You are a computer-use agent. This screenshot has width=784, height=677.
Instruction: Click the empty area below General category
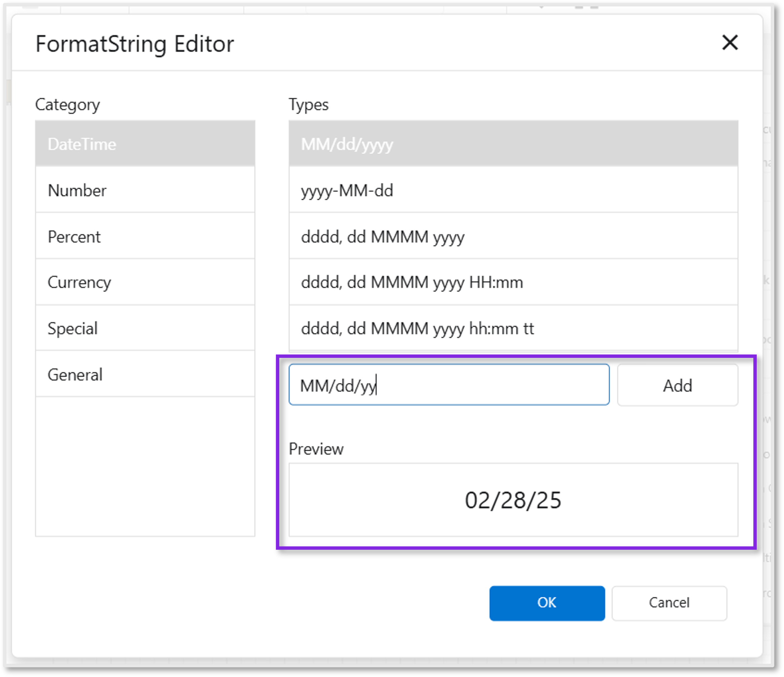click(145, 466)
